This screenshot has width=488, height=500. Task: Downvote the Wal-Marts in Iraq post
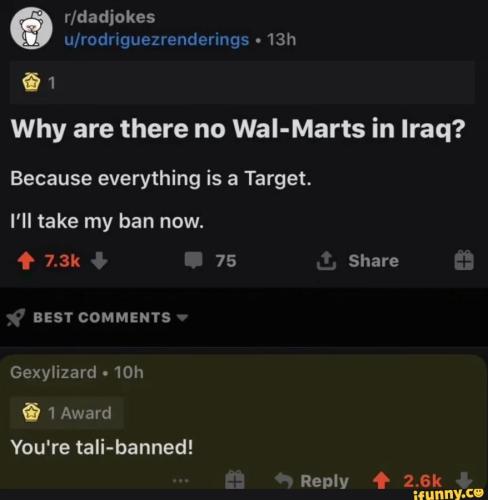coord(99,261)
